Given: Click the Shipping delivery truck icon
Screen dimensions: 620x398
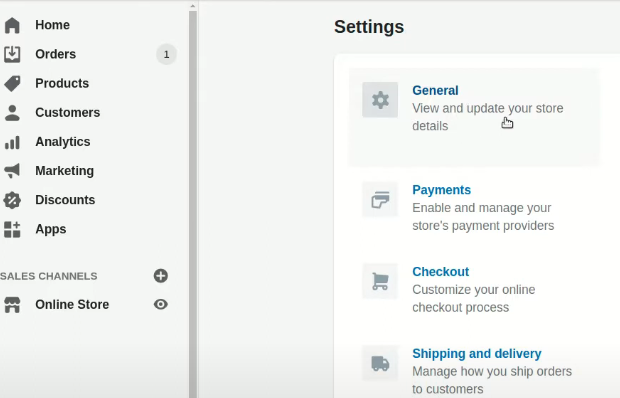Looking at the screenshot, I should pyautogui.click(x=380, y=363).
